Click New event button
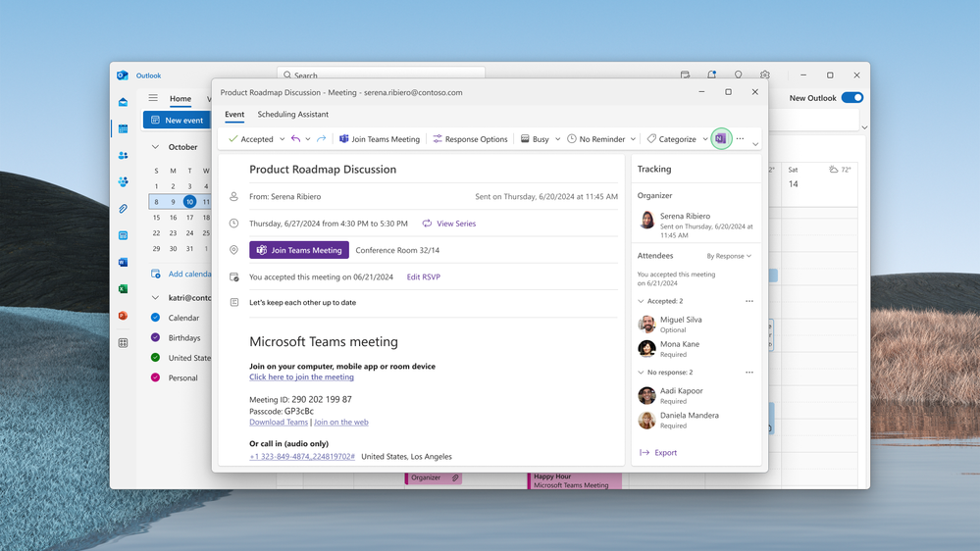 click(178, 120)
